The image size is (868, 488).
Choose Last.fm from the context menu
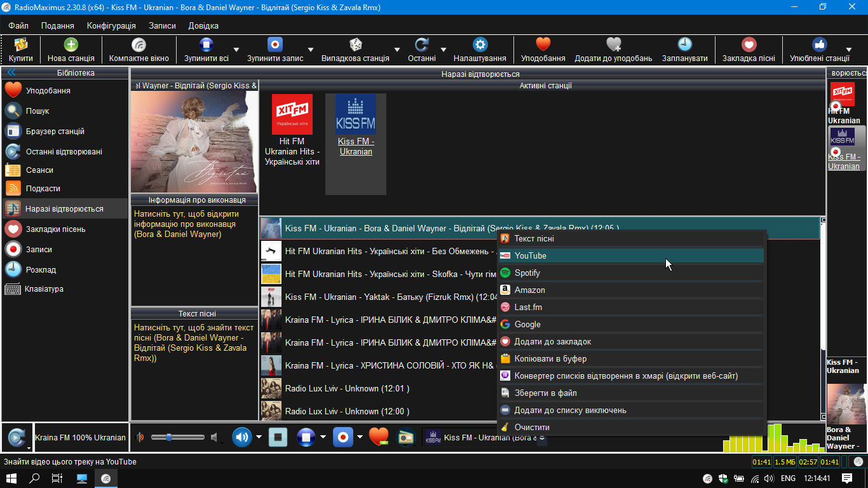[632, 307]
